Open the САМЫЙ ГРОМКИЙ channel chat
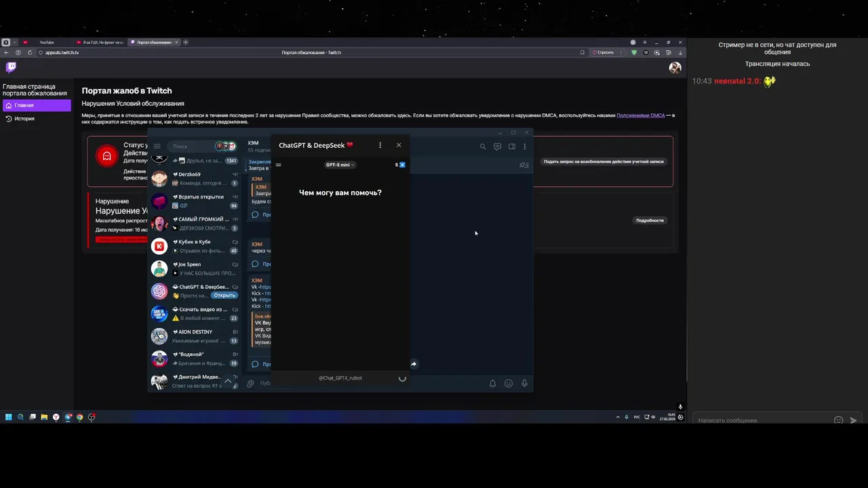Viewport: 868px width, 488px height. point(195,224)
